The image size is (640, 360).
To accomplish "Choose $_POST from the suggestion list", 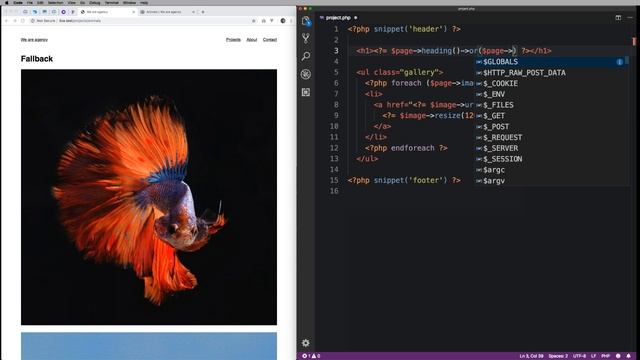I will 552,127.
